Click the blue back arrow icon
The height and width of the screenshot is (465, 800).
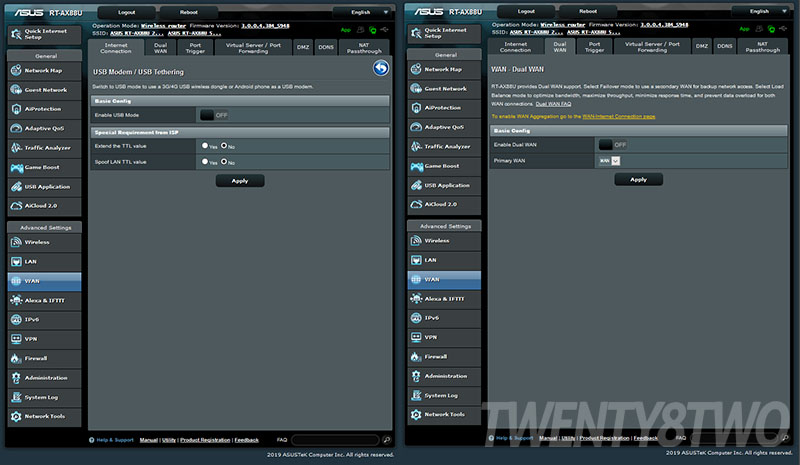click(x=381, y=68)
